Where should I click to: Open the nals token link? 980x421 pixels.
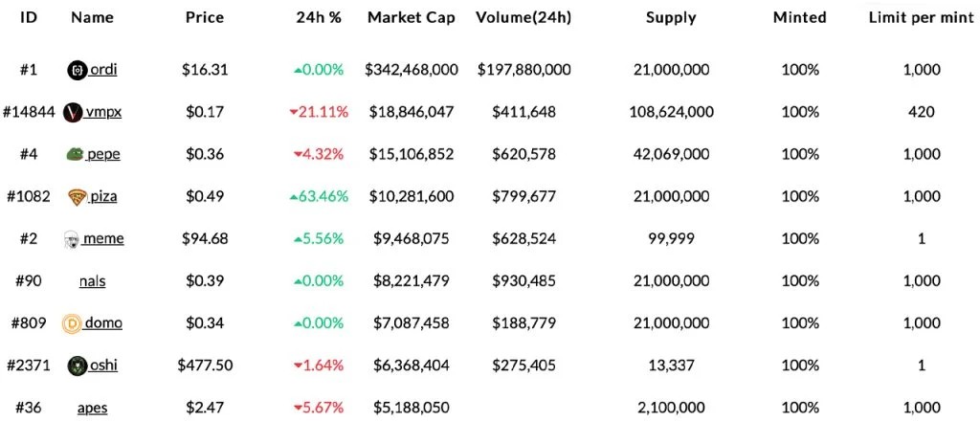point(93,280)
